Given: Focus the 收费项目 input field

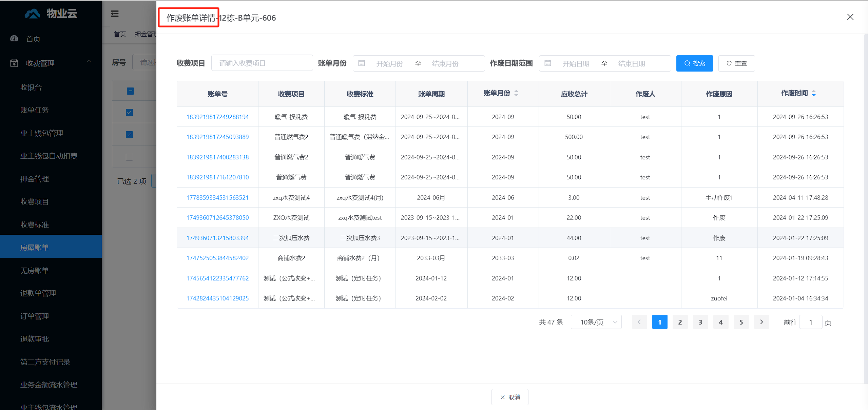Looking at the screenshot, I should point(262,63).
